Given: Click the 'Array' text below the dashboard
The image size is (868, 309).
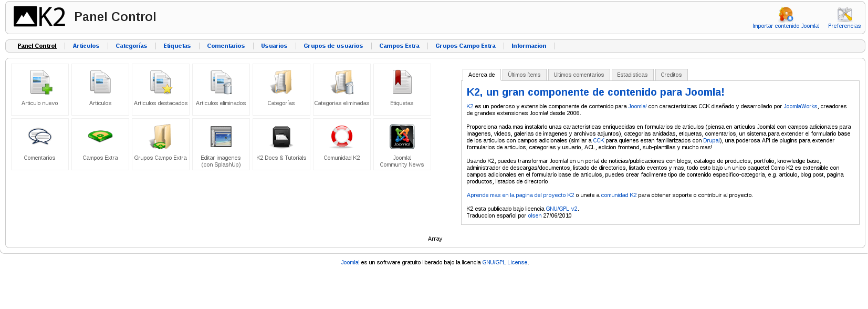Looking at the screenshot, I should [x=435, y=239].
